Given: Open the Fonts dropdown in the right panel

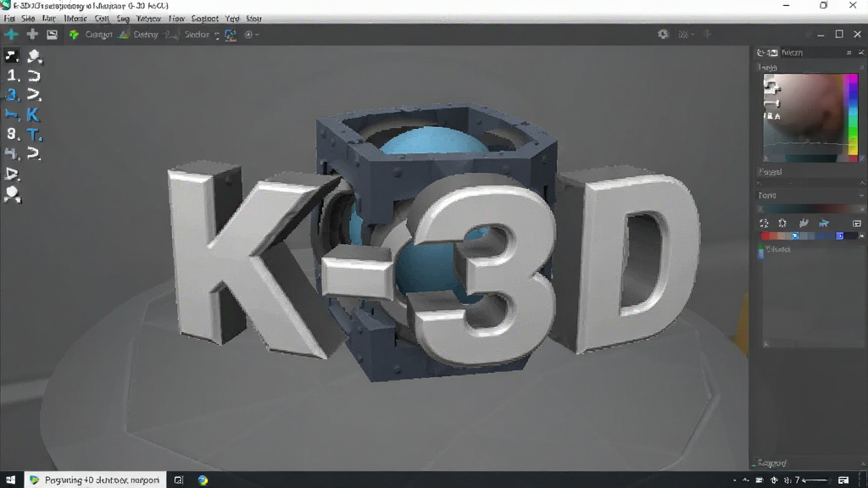Looking at the screenshot, I should 861,196.
